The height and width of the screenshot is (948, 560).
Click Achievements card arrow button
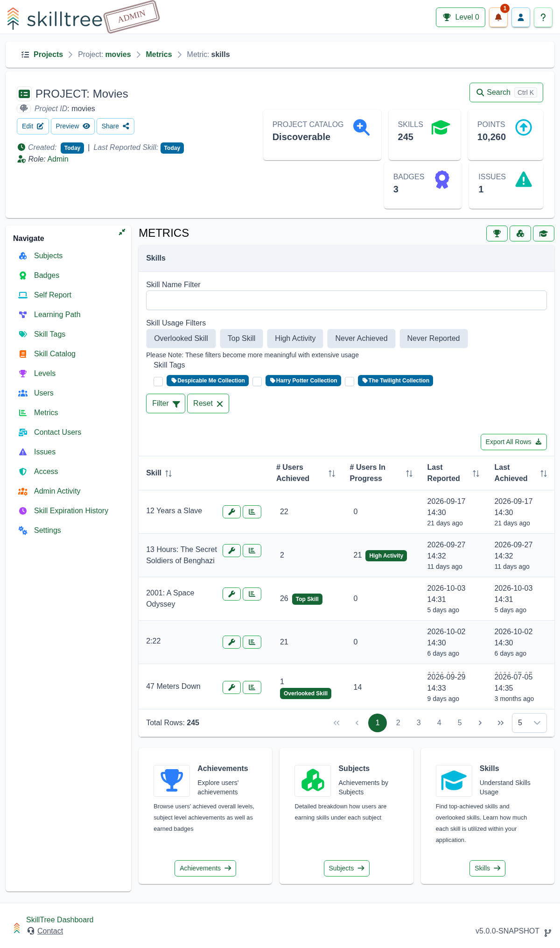point(205,868)
